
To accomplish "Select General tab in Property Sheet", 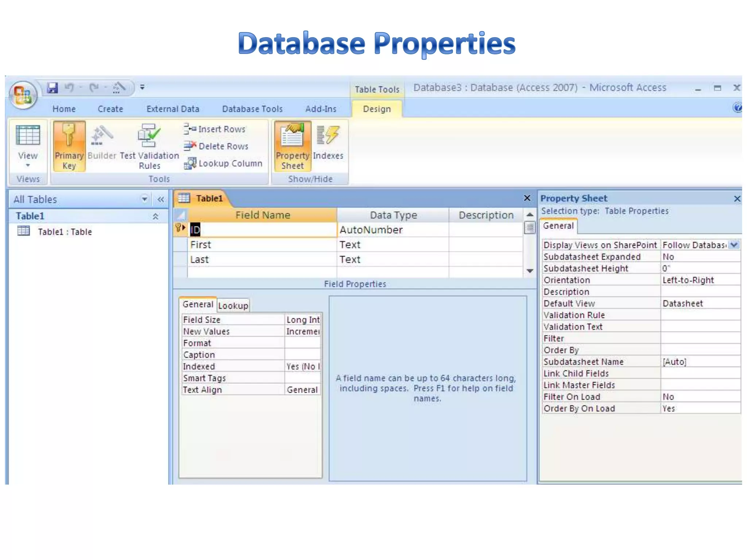I will click(x=558, y=226).
